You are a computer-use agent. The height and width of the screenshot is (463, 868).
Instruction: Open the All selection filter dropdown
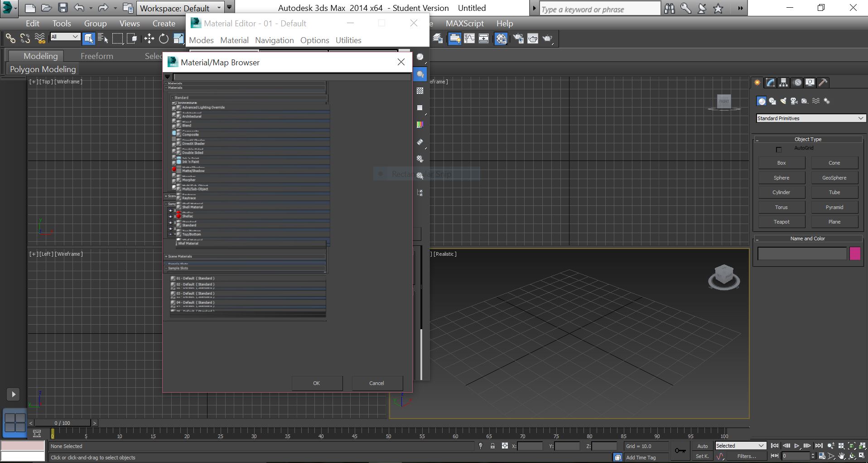(65, 37)
